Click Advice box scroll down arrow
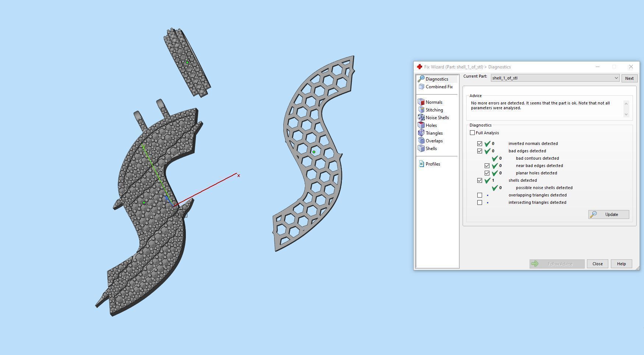The image size is (644, 355). pos(626,114)
